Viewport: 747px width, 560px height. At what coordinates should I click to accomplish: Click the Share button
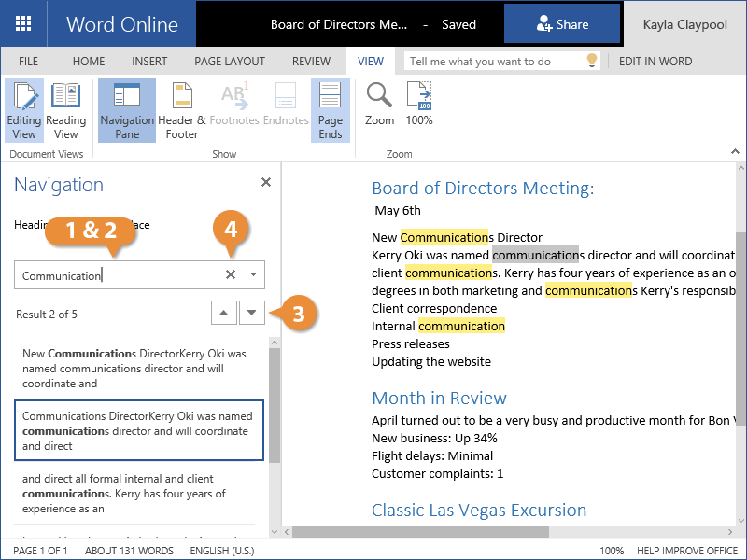click(x=562, y=24)
